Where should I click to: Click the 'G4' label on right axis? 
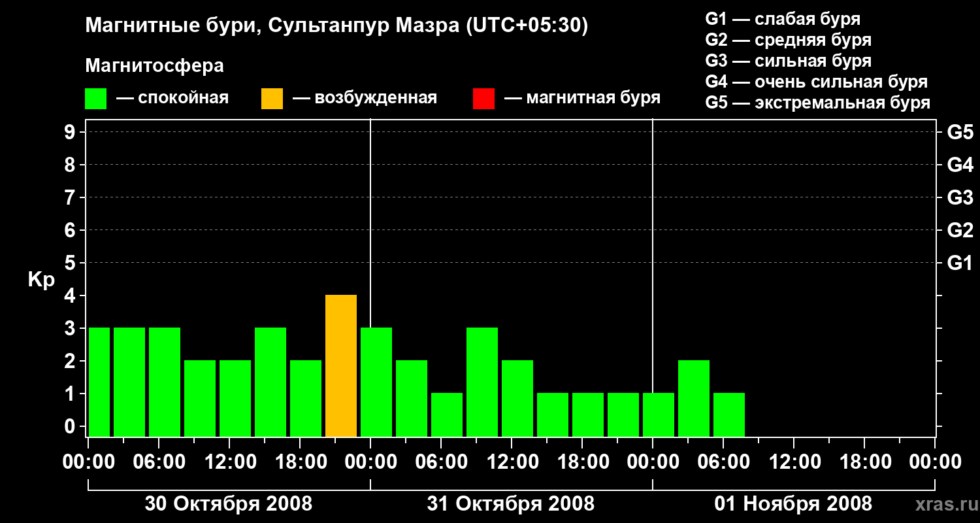[x=960, y=165]
